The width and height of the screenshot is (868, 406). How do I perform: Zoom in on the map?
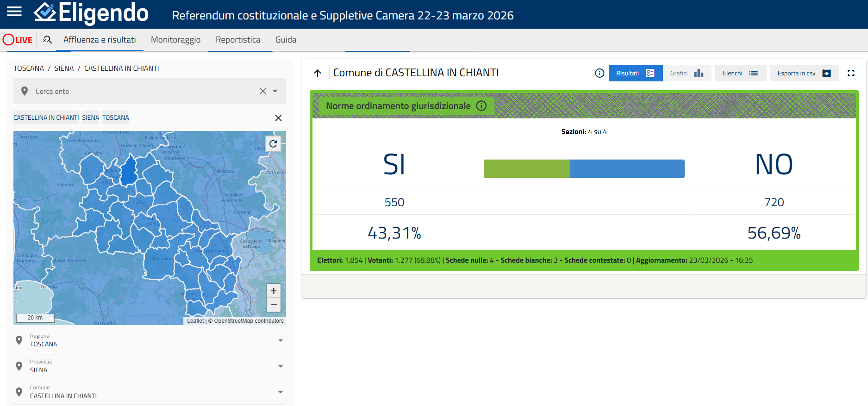(x=274, y=291)
